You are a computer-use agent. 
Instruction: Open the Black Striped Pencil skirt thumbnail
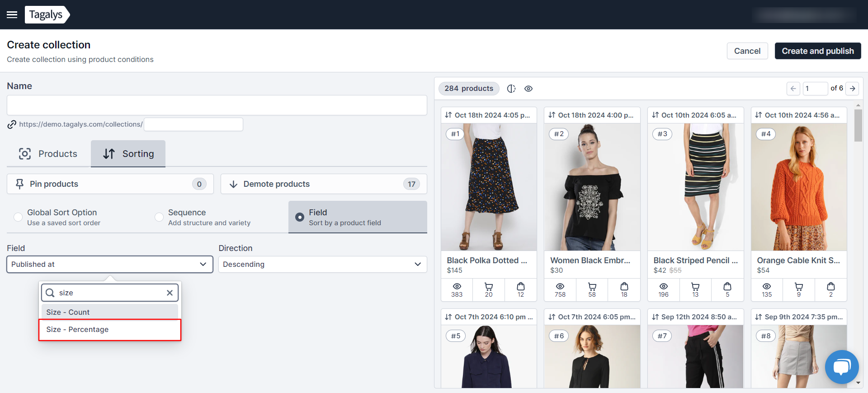click(695, 187)
